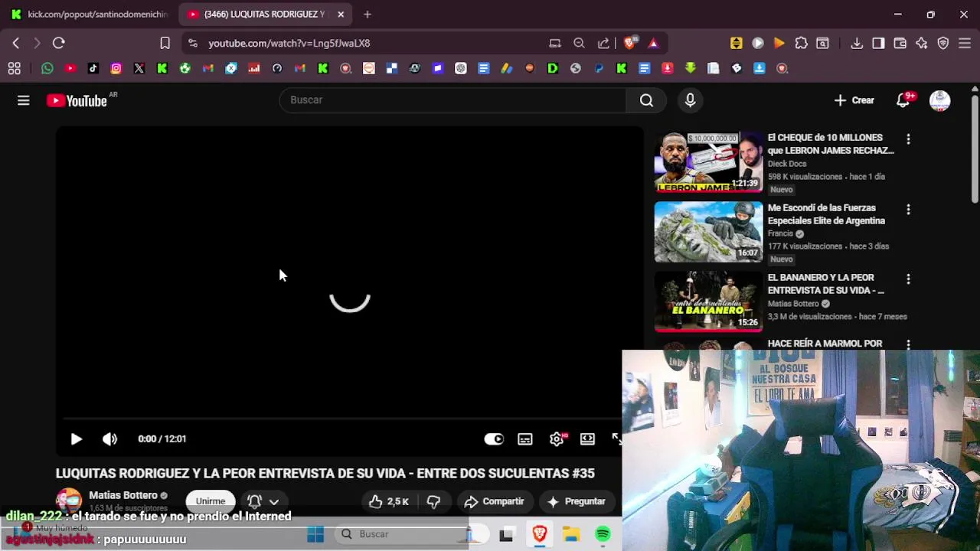Open the TikTok bookmark
980x551 pixels.
coord(93,69)
